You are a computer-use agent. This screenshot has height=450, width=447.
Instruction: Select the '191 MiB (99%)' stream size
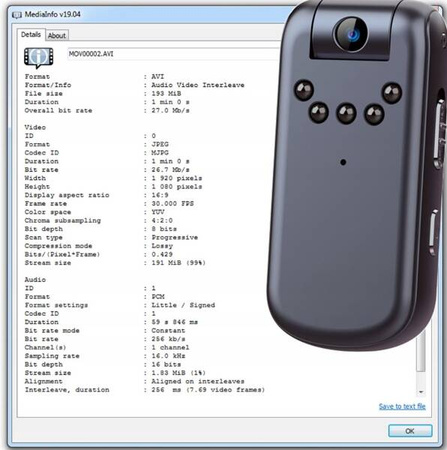[x=178, y=263]
